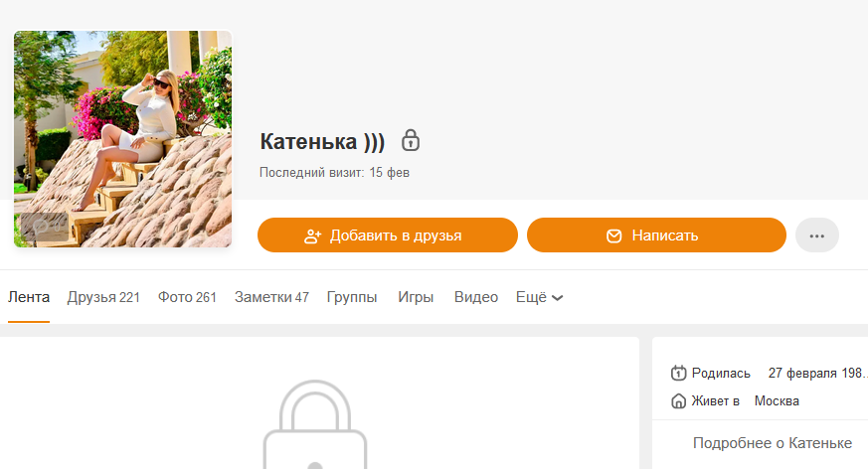This screenshot has width=868, height=469.
Task: Click the padlock icon next to the profile name
Action: [x=411, y=140]
